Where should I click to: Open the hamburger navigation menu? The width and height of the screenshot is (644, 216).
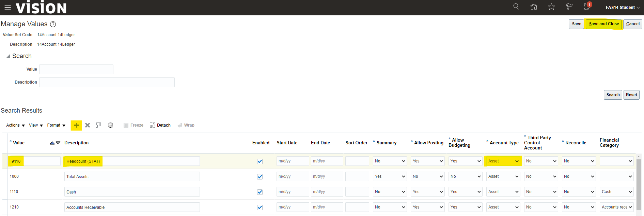click(x=7, y=8)
